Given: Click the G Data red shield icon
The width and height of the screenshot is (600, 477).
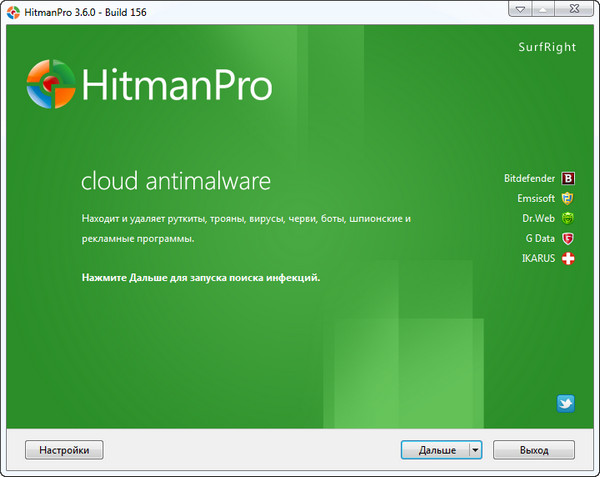Looking at the screenshot, I should point(568,239).
